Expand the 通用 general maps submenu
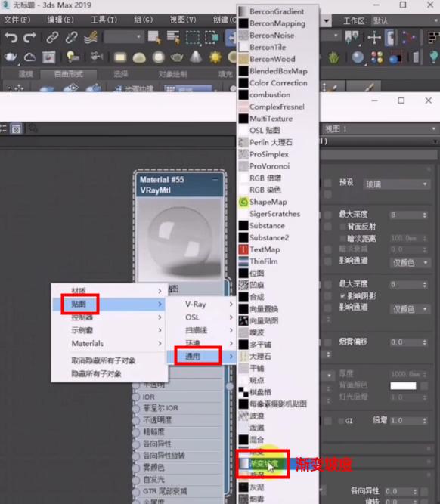The width and height of the screenshot is (440, 504). coord(202,356)
